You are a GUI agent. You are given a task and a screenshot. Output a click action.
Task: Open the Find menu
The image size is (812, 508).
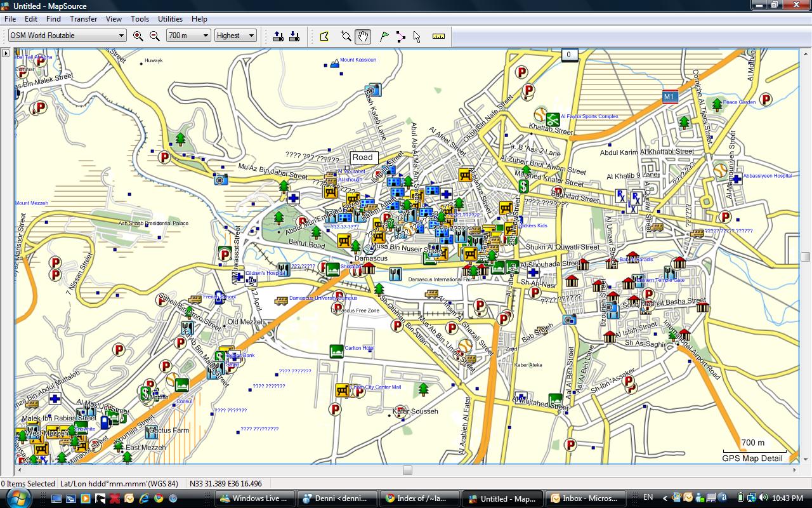click(x=53, y=19)
